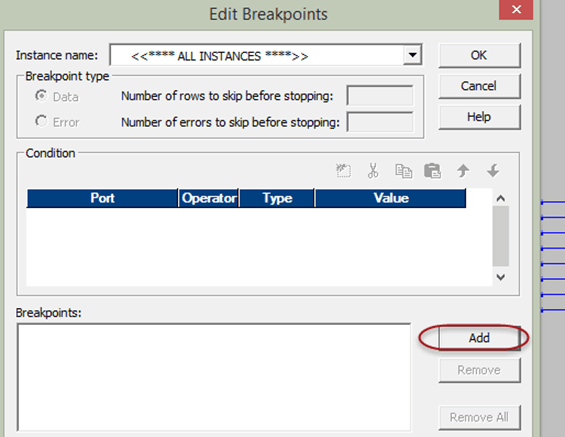Click the new condition row icon

pos(343,170)
